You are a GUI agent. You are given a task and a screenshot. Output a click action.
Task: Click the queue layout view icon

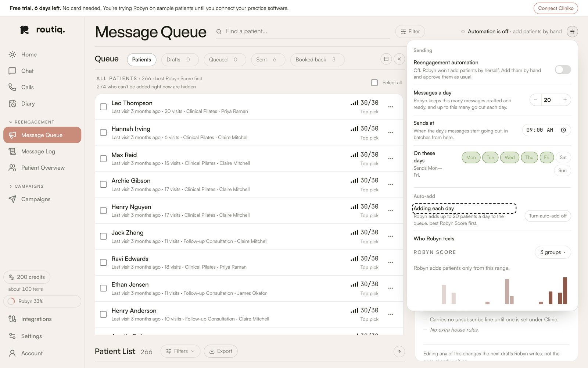386,59
